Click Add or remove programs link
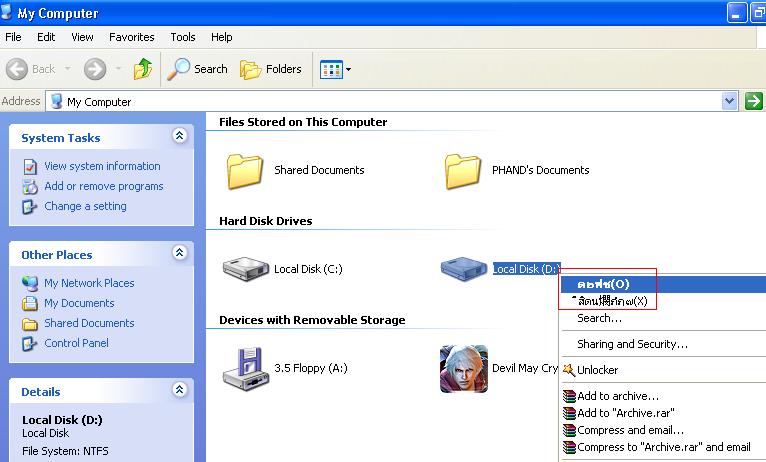This screenshot has height=462, width=766. 104,186
